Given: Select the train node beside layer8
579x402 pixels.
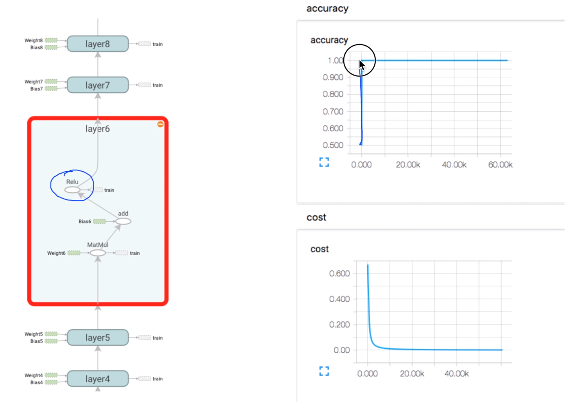Looking at the screenshot, I should [144, 44].
